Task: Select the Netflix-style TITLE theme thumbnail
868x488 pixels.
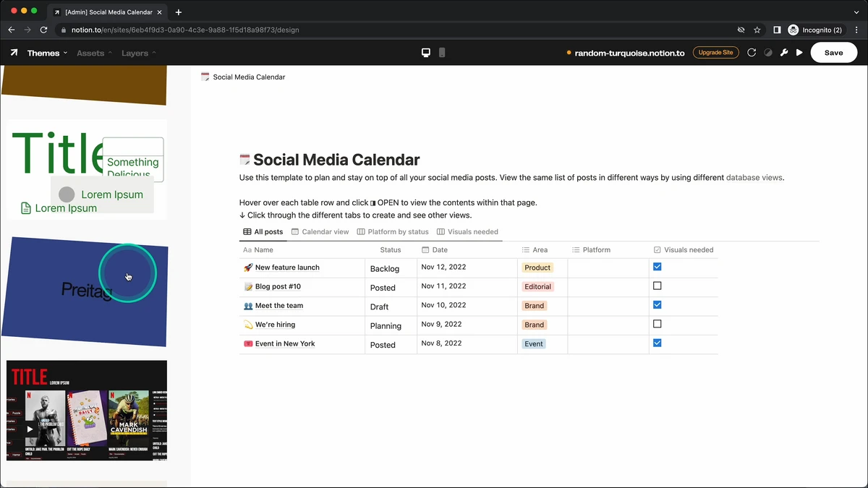Action: click(x=87, y=410)
